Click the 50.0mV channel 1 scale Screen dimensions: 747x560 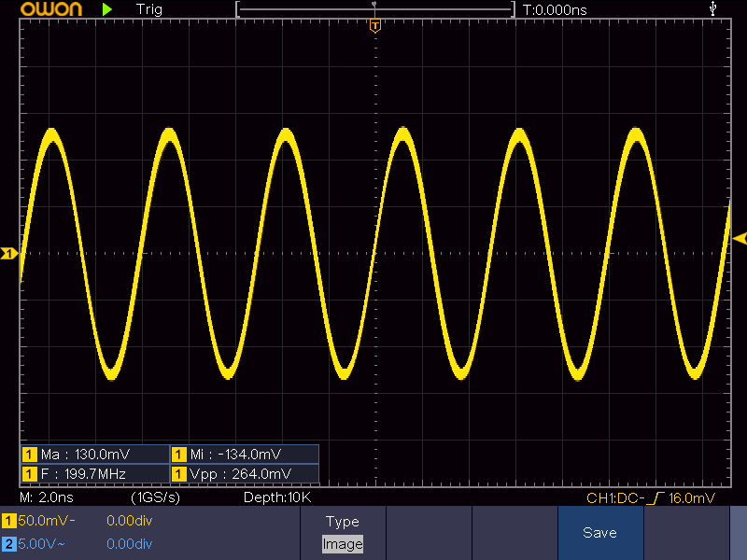46,521
